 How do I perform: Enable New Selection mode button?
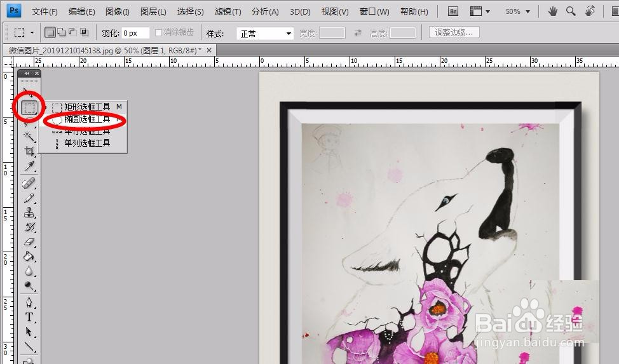click(50, 32)
